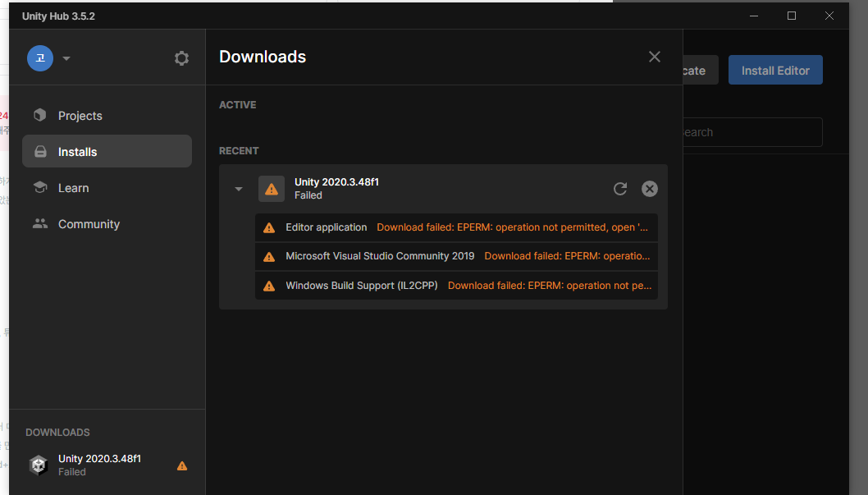Open sidebar Unity 2020.3.48f1 failed download

point(107,465)
